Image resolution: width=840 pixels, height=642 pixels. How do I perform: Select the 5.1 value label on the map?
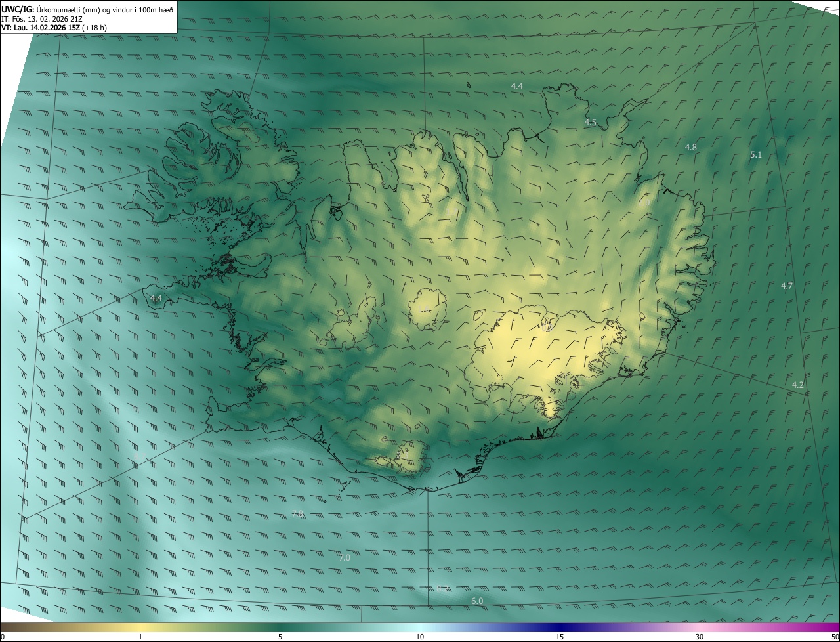tap(756, 155)
